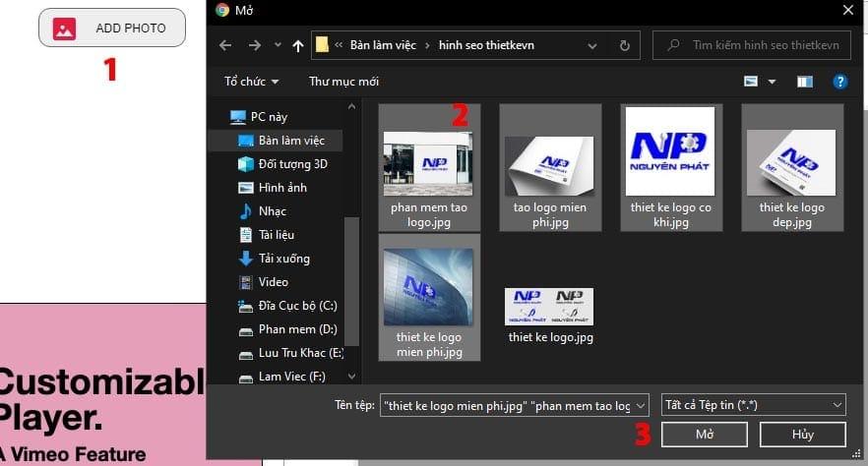Change the view mode icon
This screenshot has width=868, height=466.
751,82
